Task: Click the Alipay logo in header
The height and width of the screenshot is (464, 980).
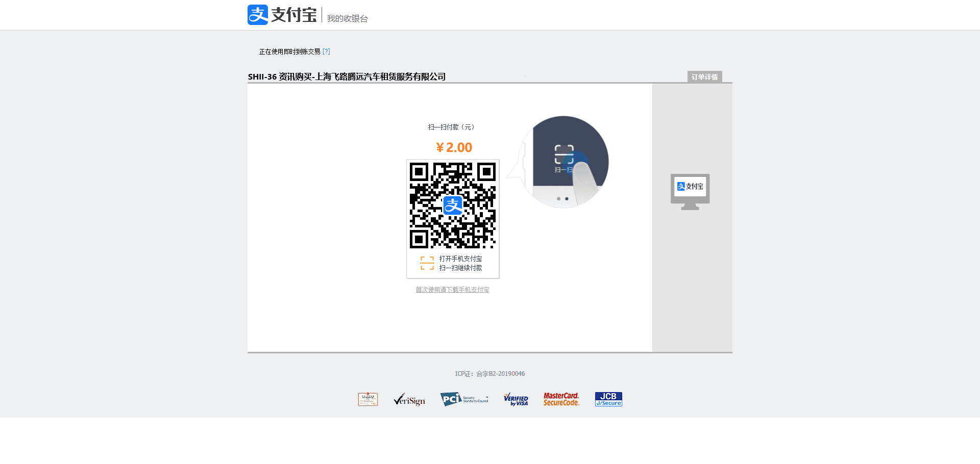Action: tap(282, 15)
